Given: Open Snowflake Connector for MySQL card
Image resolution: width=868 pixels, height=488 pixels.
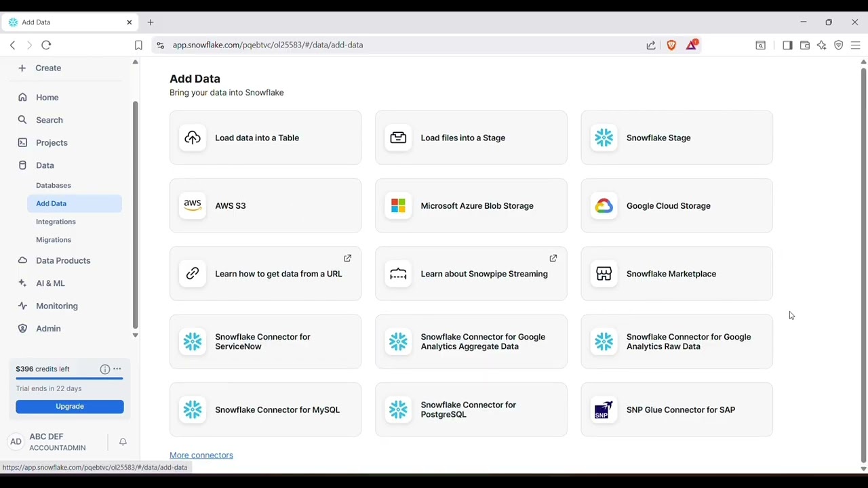Looking at the screenshot, I should [266, 409].
